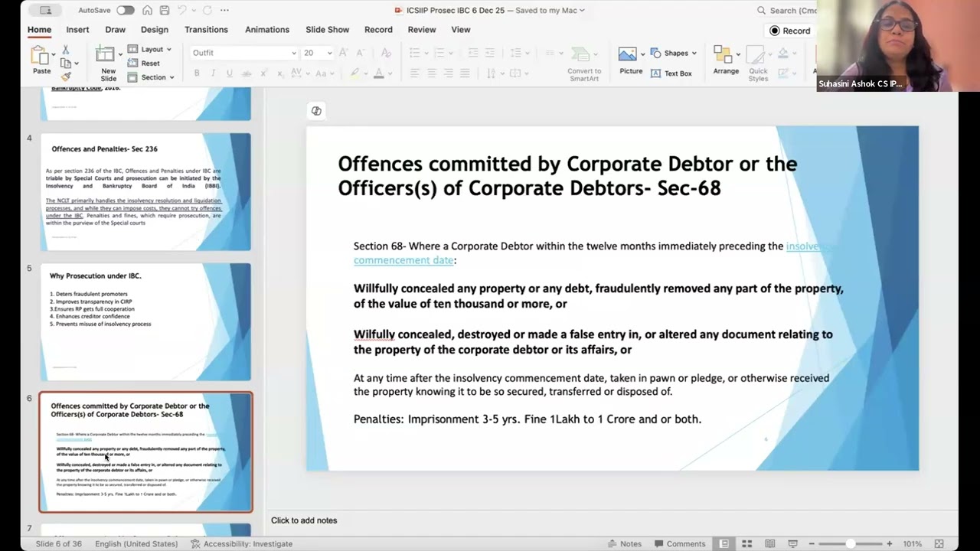Follow the insolvency commencement date link
980x551 pixels.
click(x=403, y=260)
